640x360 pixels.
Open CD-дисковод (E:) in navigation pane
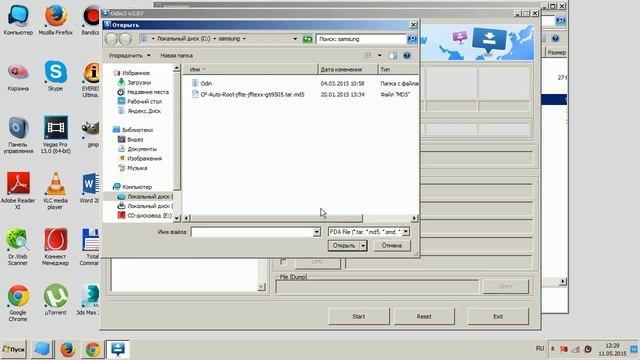[149, 215]
